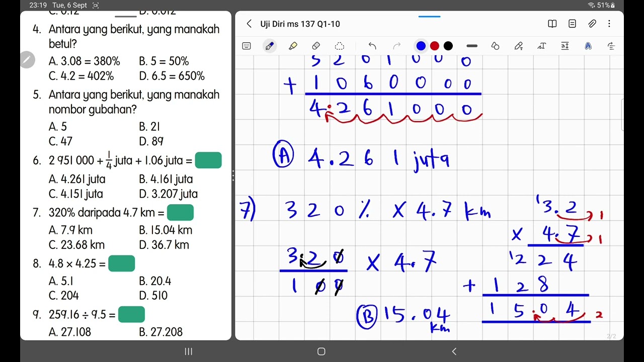Switch to keyboard text input mode

pos(247,46)
